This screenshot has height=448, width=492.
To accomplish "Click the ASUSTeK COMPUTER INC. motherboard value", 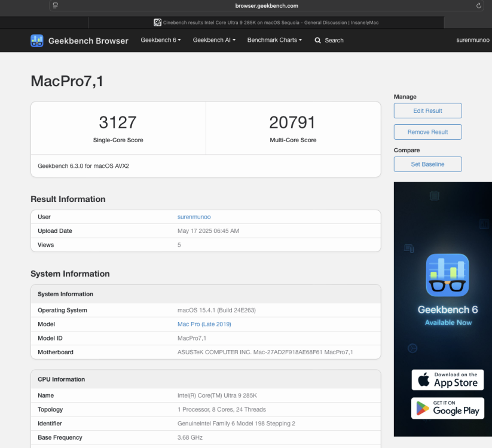I will click(x=265, y=352).
